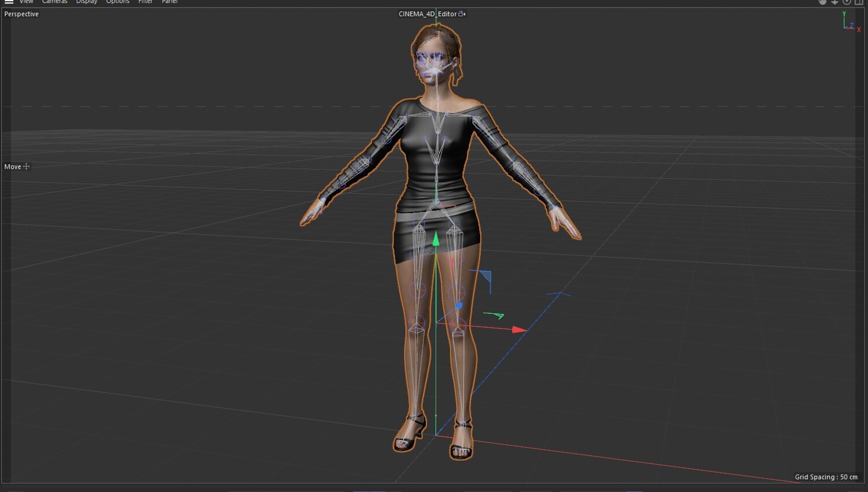Open the Panel menu
868x492 pixels.
click(x=170, y=2)
